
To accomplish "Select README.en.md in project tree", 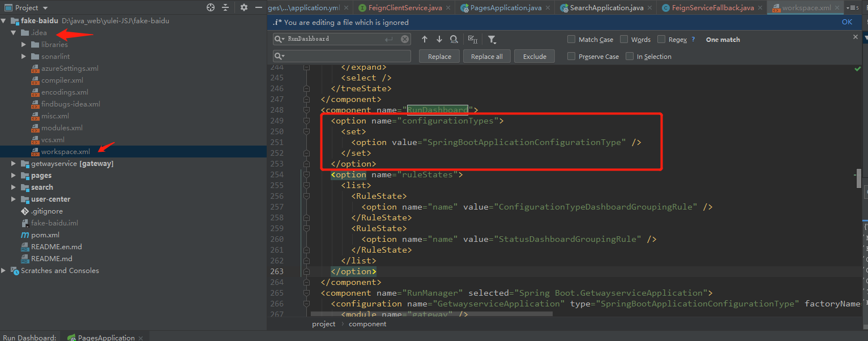I will [x=56, y=247].
